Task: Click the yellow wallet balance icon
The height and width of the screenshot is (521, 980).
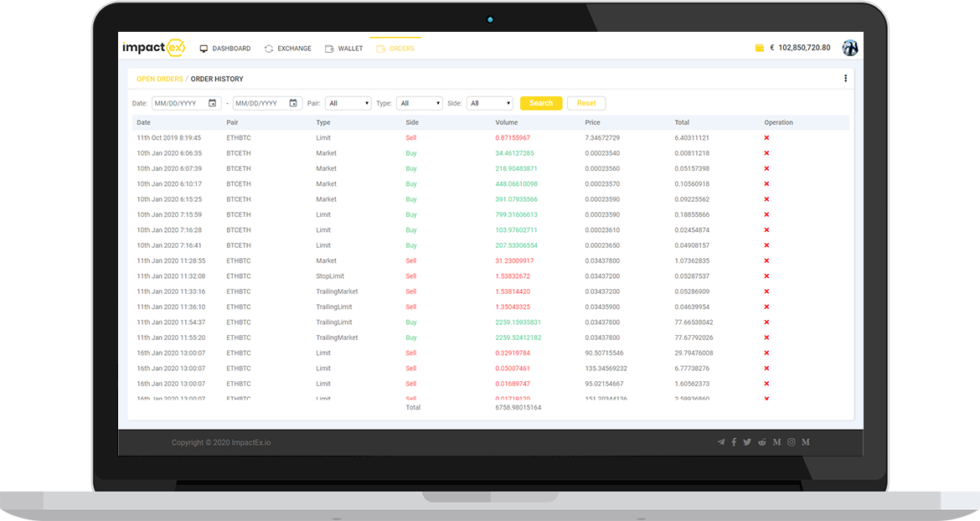Action: pos(760,49)
